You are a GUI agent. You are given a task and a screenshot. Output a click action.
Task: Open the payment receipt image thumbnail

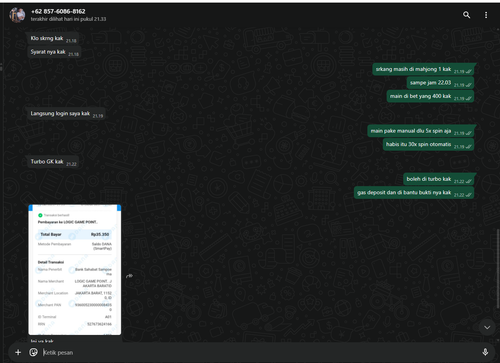(75, 270)
